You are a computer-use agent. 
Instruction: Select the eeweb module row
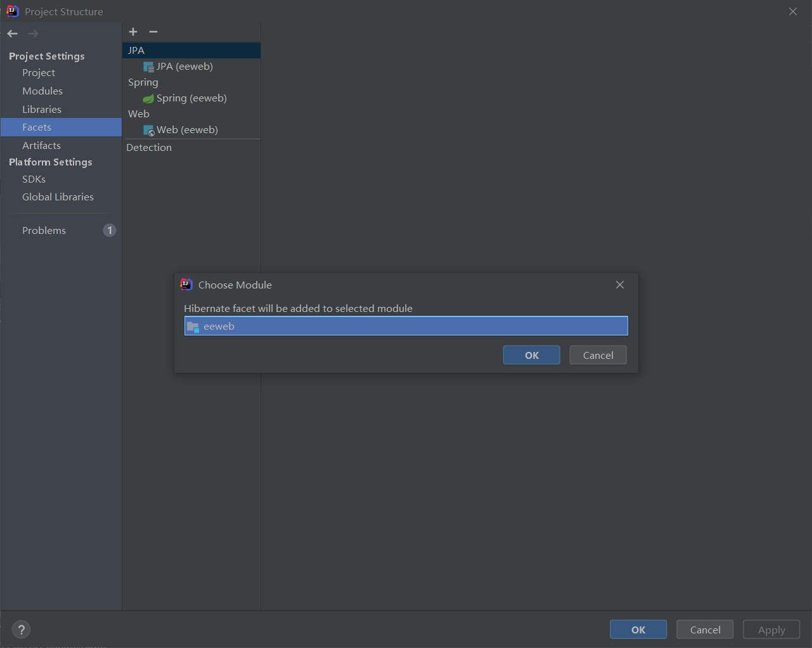pos(406,327)
